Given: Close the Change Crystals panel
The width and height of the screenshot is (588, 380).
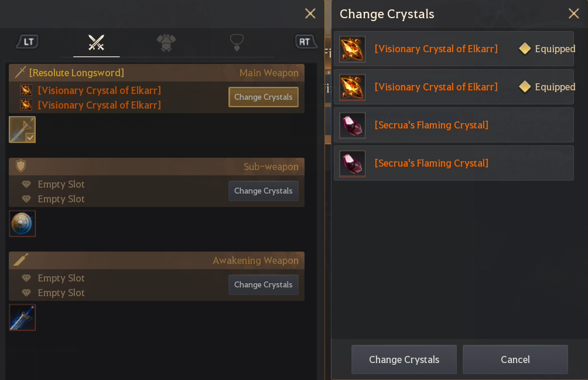Looking at the screenshot, I should 573,13.
